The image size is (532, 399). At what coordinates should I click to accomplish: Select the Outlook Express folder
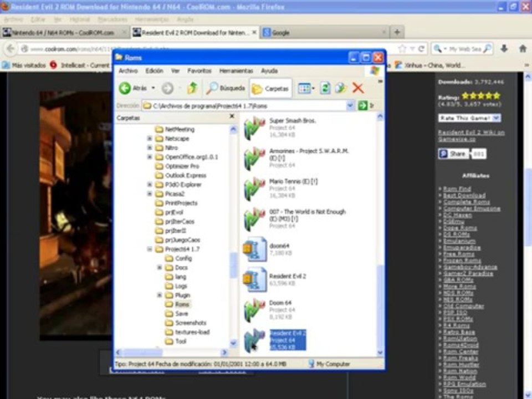point(181,176)
